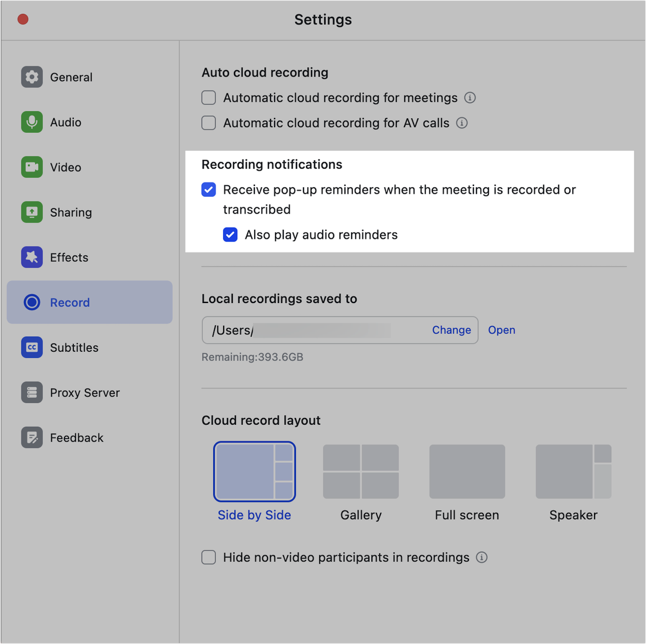646x644 pixels.
Task: Choose the Gallery layout thumbnail
Action: coord(361,472)
